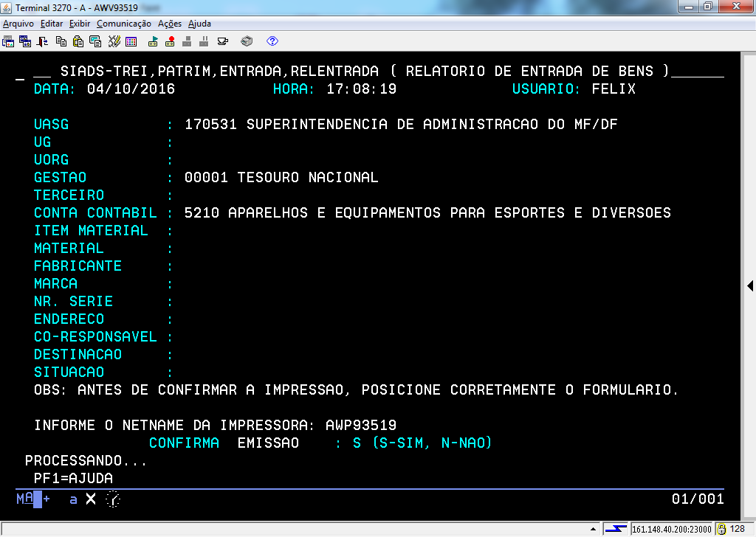This screenshot has width=756, height=537.
Task: Click the Copy icon in the toolbar
Action: pos(61,41)
